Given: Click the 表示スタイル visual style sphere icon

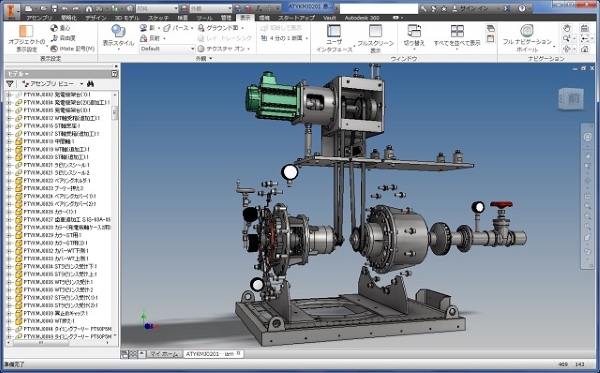Looking at the screenshot, I should [x=118, y=32].
